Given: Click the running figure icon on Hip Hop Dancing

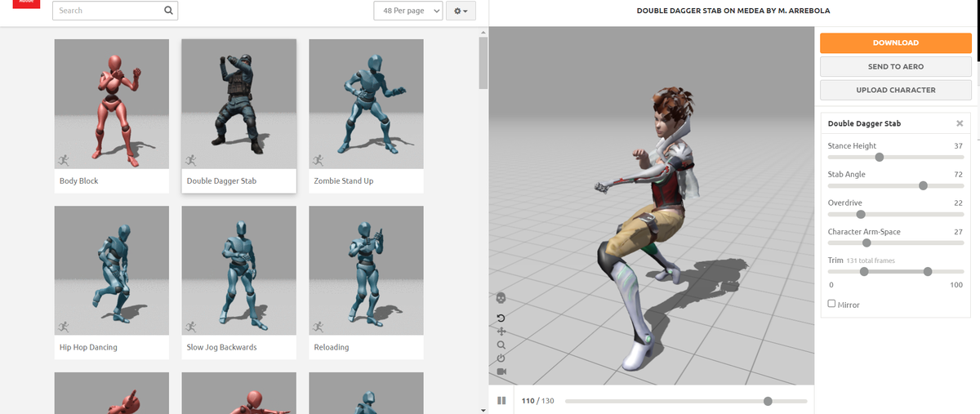Looking at the screenshot, I should 64,326.
